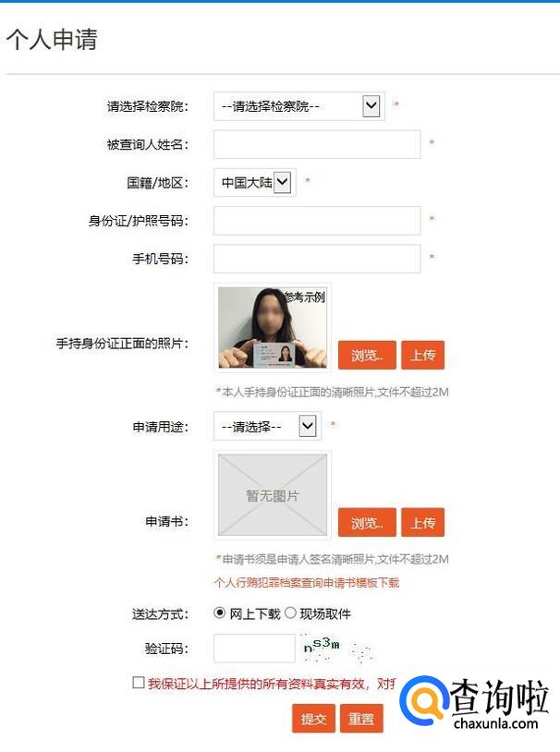560x752 pixels.
Task: Click the 验证码 input field
Action: [x=254, y=649]
